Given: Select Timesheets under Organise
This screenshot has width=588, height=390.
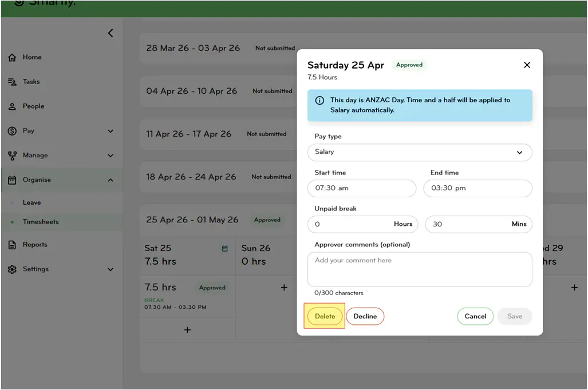Looking at the screenshot, I should coord(41,222).
